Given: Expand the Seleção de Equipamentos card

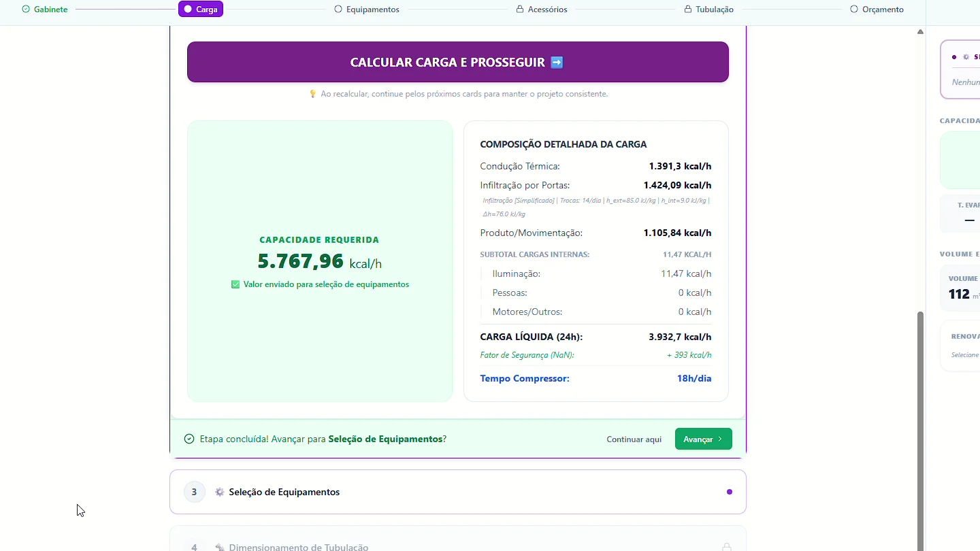Looking at the screenshot, I should 458,492.
